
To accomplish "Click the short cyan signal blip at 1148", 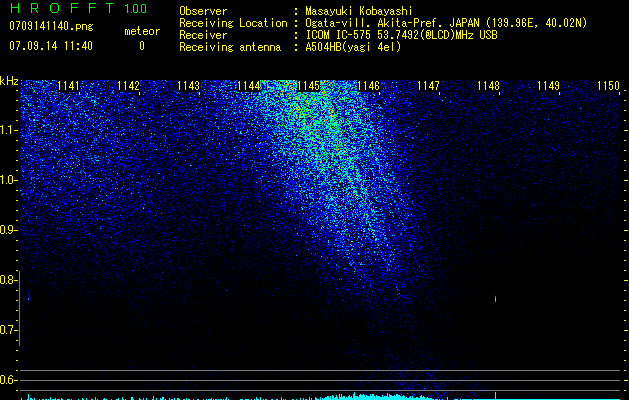I will pyautogui.click(x=495, y=299).
